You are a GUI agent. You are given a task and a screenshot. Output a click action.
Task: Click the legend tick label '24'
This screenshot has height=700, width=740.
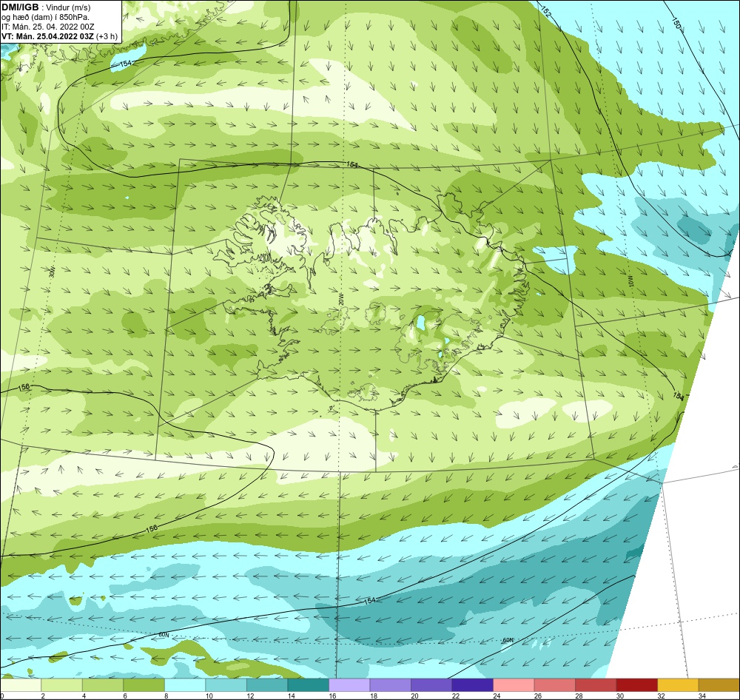click(497, 696)
